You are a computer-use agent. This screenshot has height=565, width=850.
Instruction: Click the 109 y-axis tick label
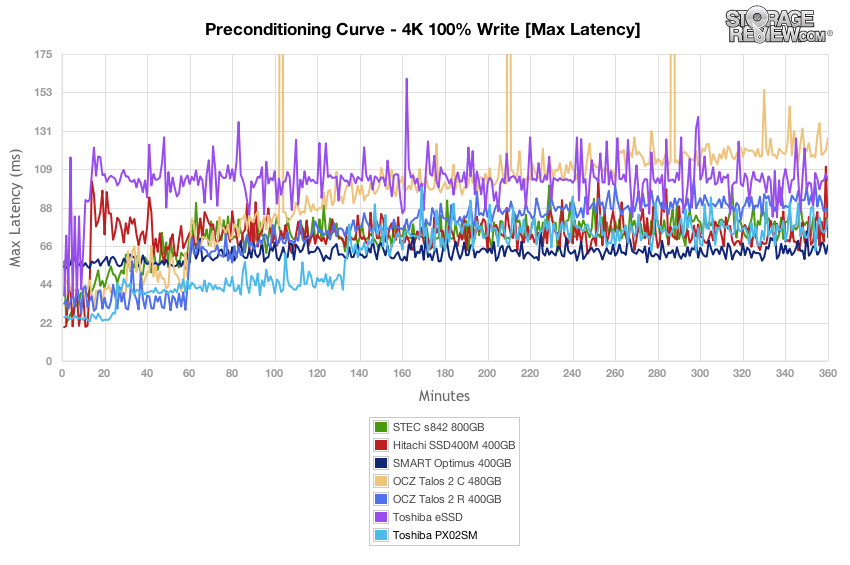point(43,169)
